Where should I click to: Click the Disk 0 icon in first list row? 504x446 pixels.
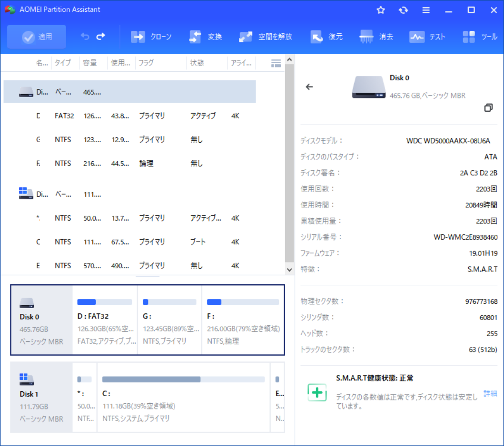pyautogui.click(x=26, y=92)
